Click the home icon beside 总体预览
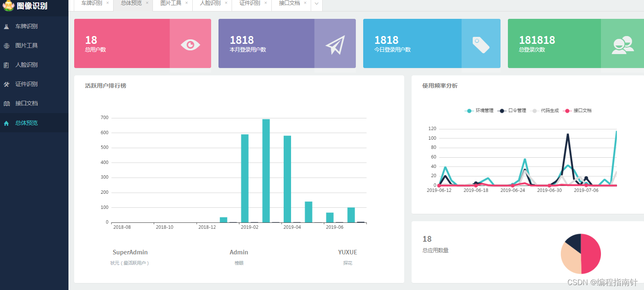This screenshot has width=644, height=290. pos(7,123)
